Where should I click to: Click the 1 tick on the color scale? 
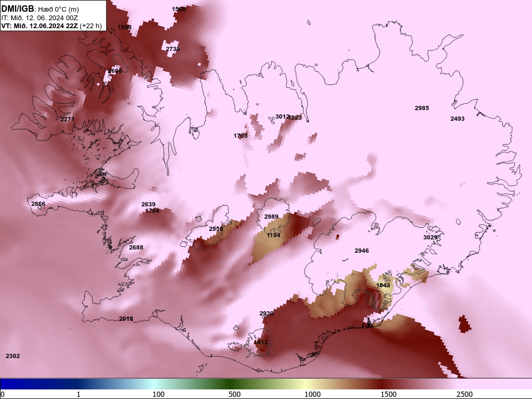tap(78, 394)
